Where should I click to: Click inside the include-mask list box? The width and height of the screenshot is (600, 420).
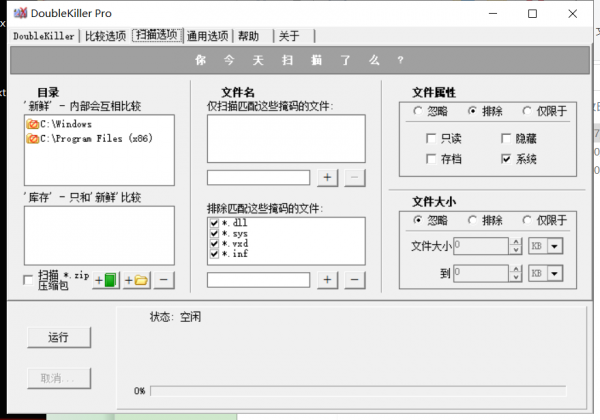(x=286, y=139)
